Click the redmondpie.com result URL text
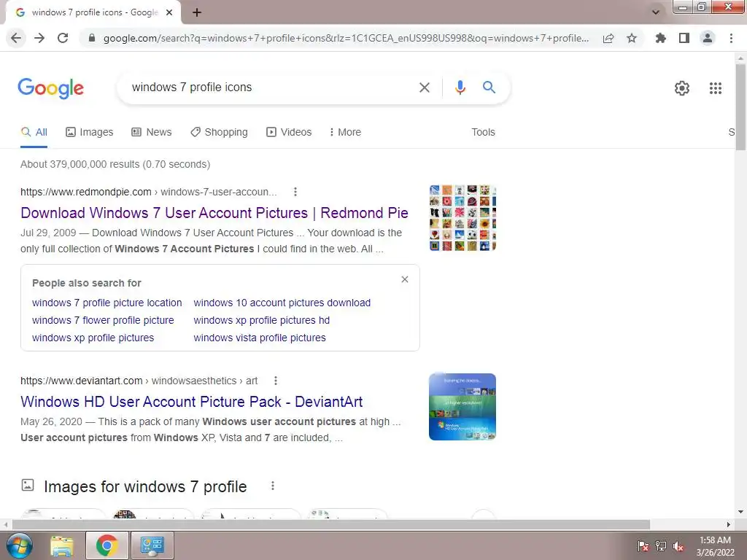 [x=148, y=192]
